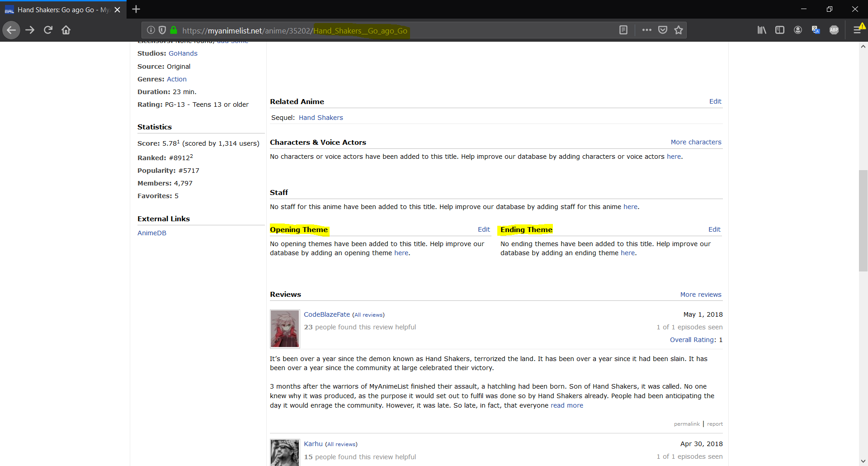Open the GoHands studio link
This screenshot has width=868, height=466.
click(183, 53)
